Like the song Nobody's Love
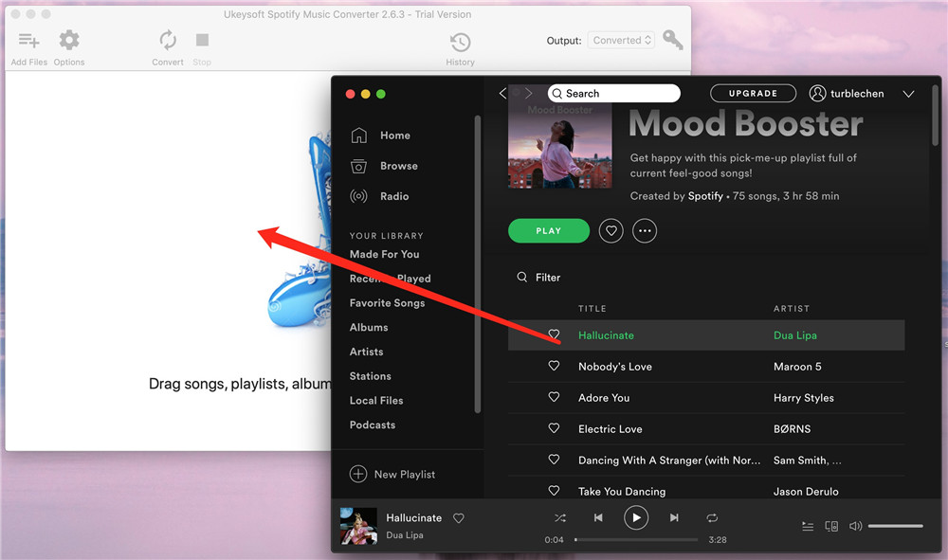This screenshot has height=560, width=948. coord(554,366)
